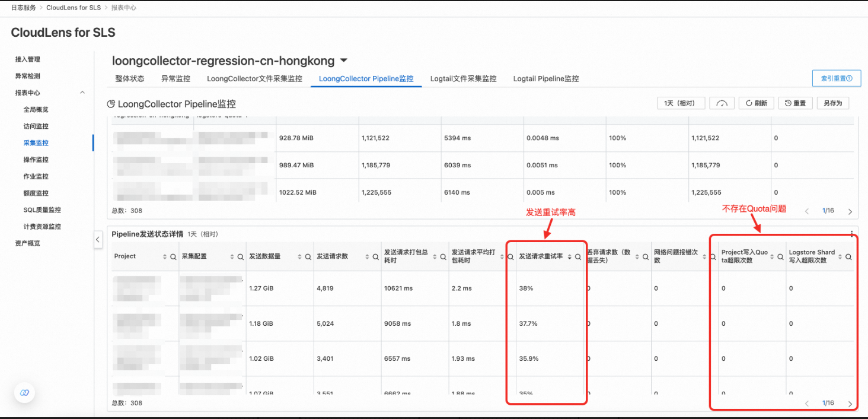868x419 pixels.
Task: Open 资产概览 in sidebar
Action: click(28, 243)
